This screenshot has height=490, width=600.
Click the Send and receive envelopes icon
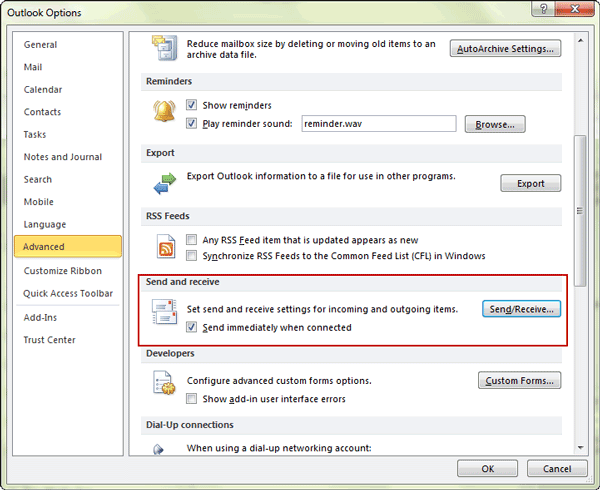pos(165,311)
